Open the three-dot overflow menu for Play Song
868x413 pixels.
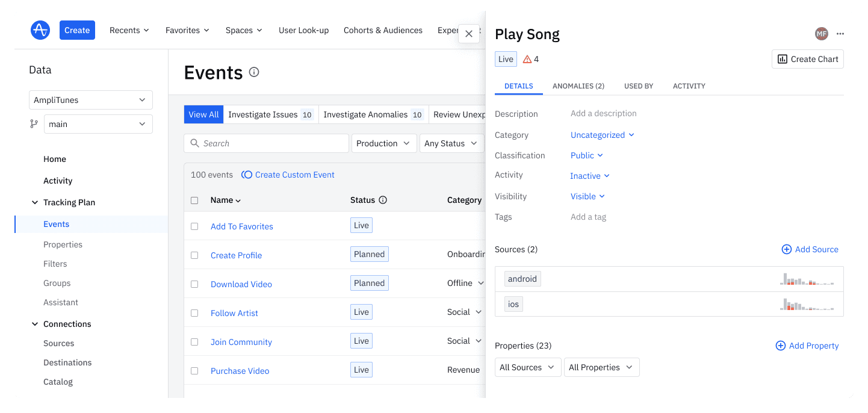(840, 34)
